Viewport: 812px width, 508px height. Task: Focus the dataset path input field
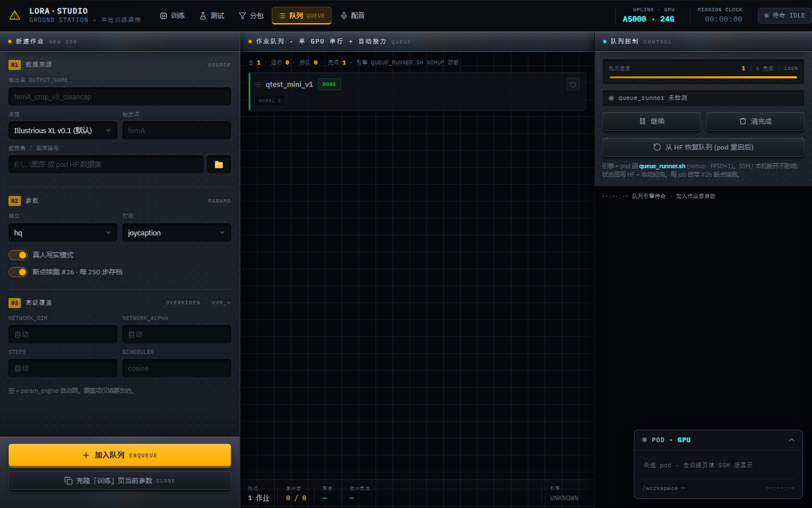[x=106, y=164]
